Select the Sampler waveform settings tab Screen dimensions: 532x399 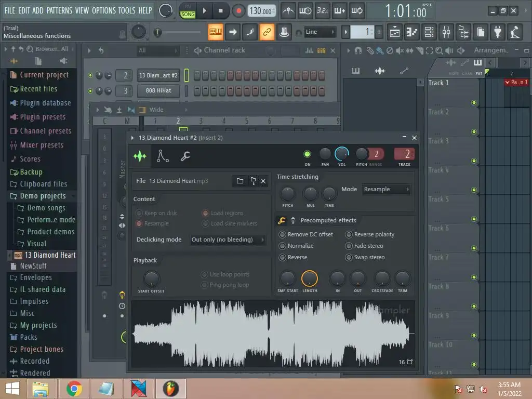tap(140, 156)
